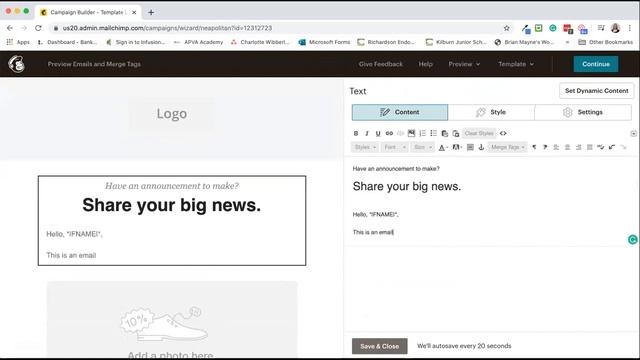Image resolution: width=640 pixels, height=360 pixels.
Task: Open the background color picker
Action: [457, 147]
